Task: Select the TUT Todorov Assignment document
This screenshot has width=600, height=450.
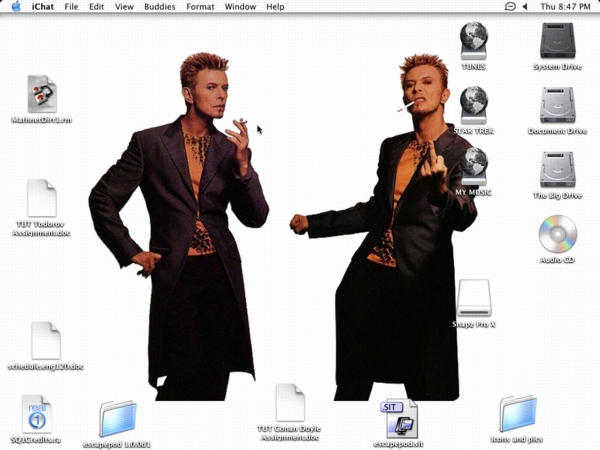Action: pos(42,198)
